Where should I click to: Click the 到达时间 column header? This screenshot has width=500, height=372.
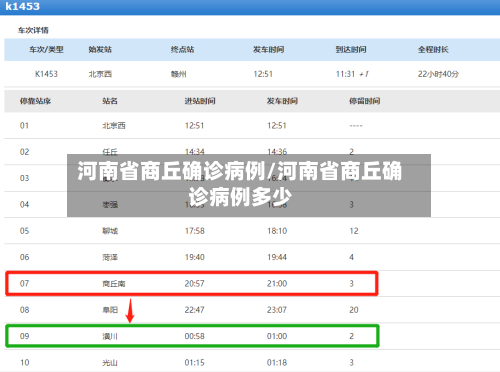(x=351, y=49)
